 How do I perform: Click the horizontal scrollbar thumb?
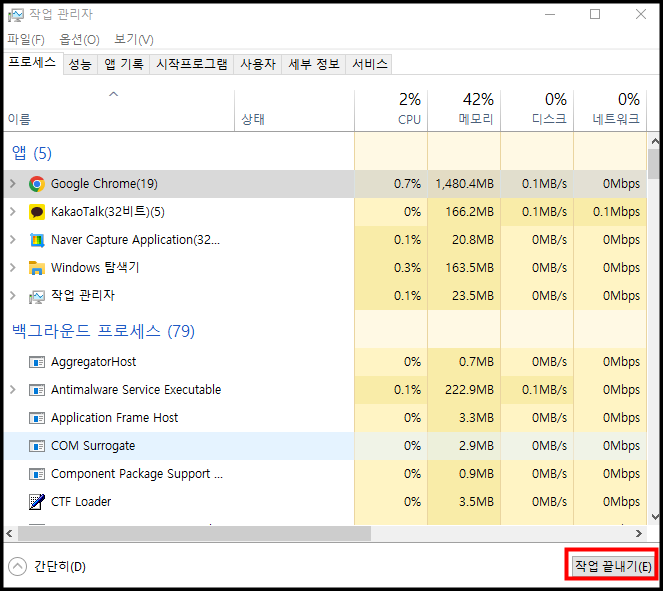194,534
